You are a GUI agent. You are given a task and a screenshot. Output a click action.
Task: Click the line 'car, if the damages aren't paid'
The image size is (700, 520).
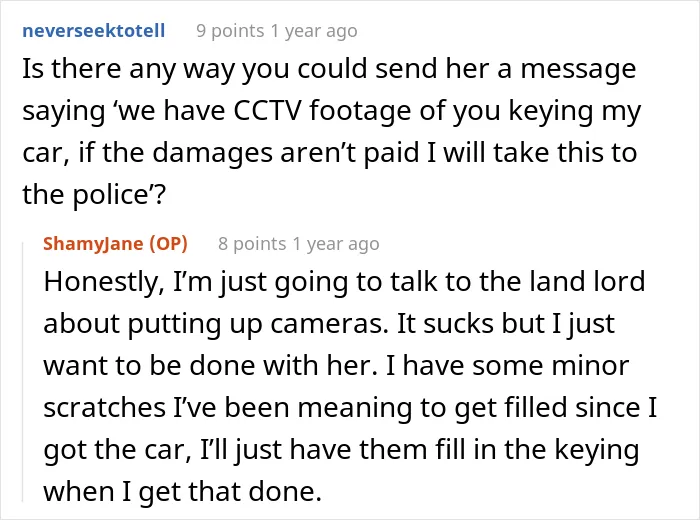pyautogui.click(x=329, y=153)
